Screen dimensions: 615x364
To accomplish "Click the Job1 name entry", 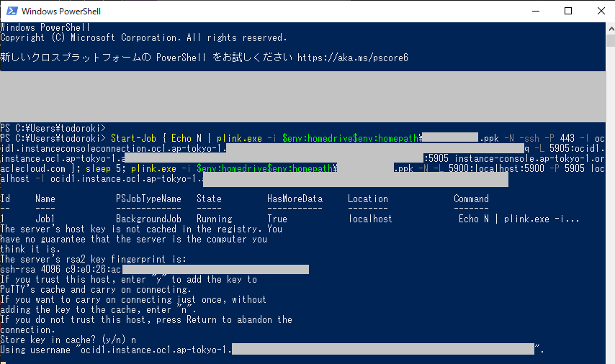I will pyautogui.click(x=45, y=219).
